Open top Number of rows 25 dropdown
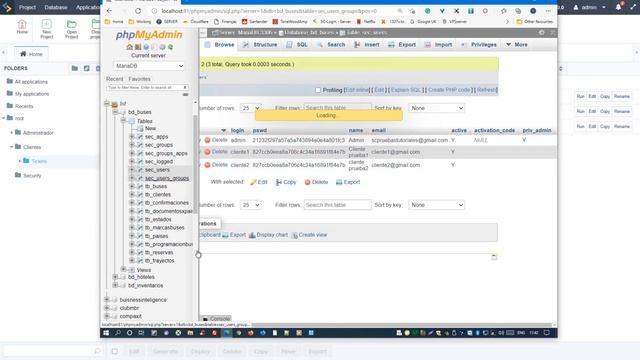This screenshot has height=360, width=640. point(251,108)
